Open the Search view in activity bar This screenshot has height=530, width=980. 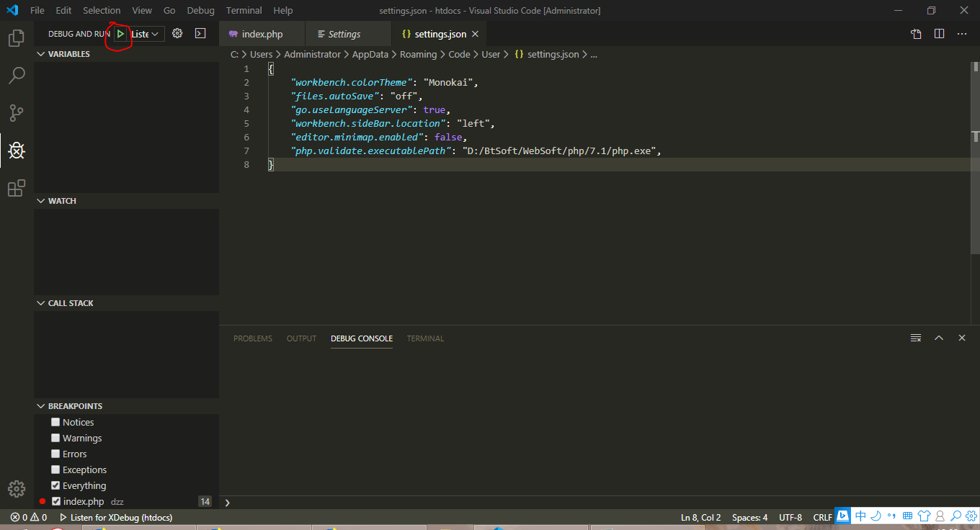click(17, 76)
